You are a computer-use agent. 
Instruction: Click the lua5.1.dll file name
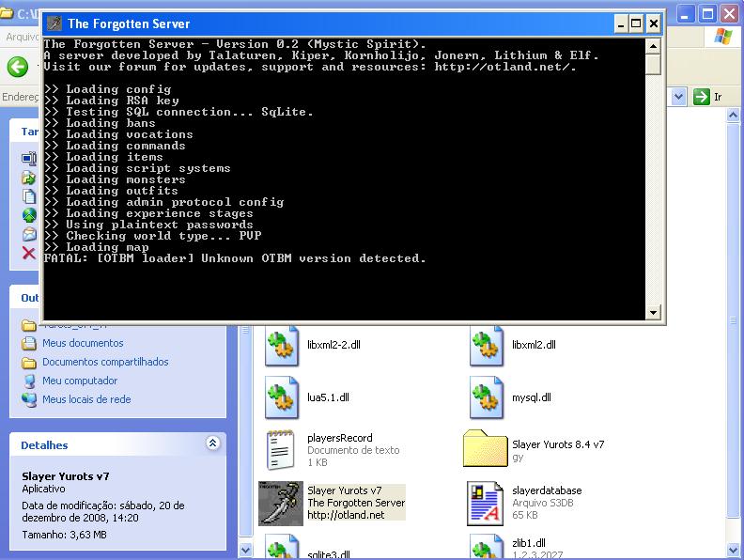[x=328, y=397]
